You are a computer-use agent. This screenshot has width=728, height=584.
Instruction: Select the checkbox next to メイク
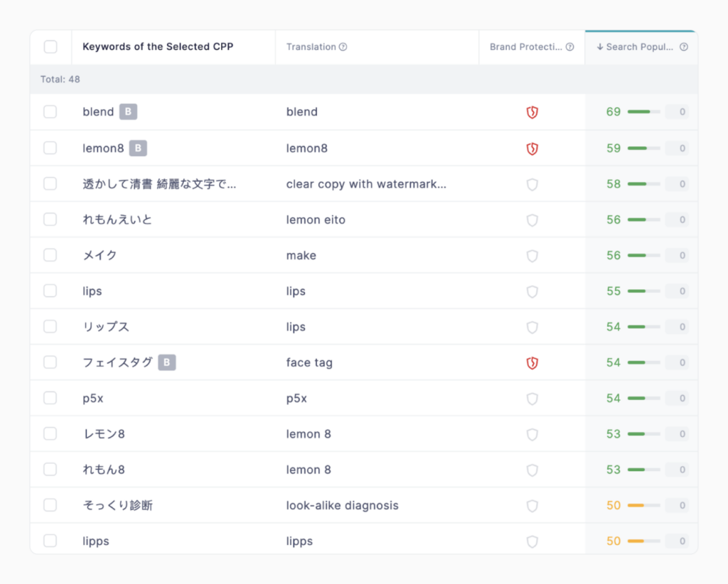(x=50, y=255)
